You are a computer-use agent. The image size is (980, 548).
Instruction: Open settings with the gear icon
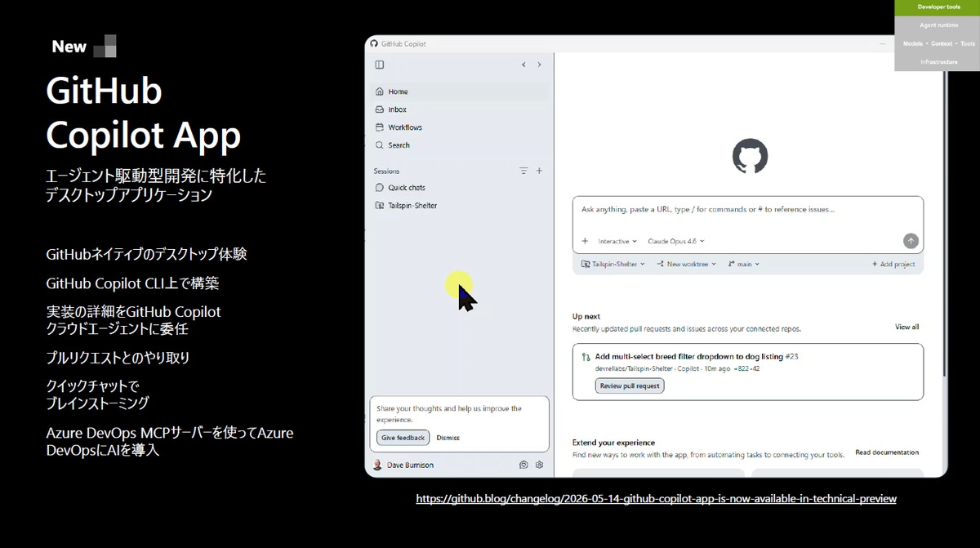click(x=539, y=465)
